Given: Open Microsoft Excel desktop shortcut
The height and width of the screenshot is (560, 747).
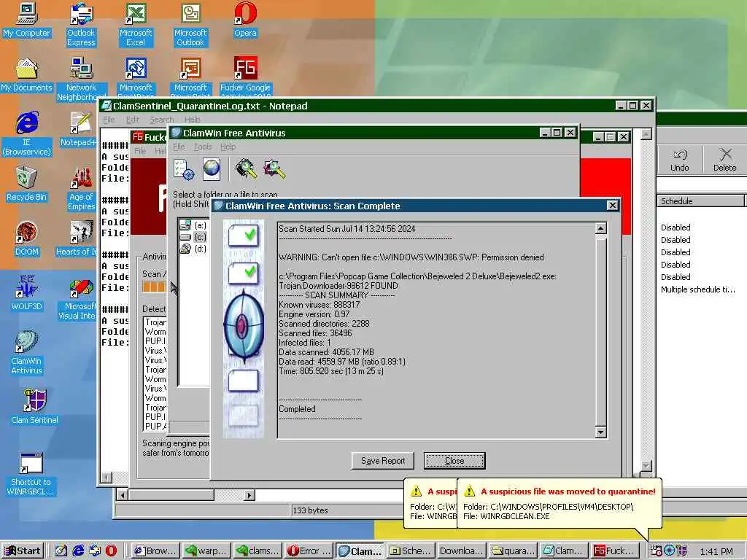Looking at the screenshot, I should pos(136,24).
